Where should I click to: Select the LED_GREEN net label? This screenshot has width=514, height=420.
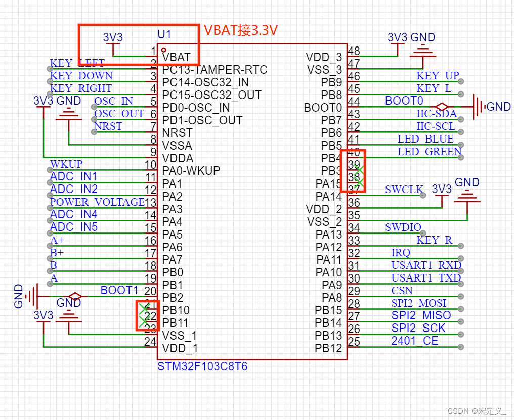tap(430, 152)
